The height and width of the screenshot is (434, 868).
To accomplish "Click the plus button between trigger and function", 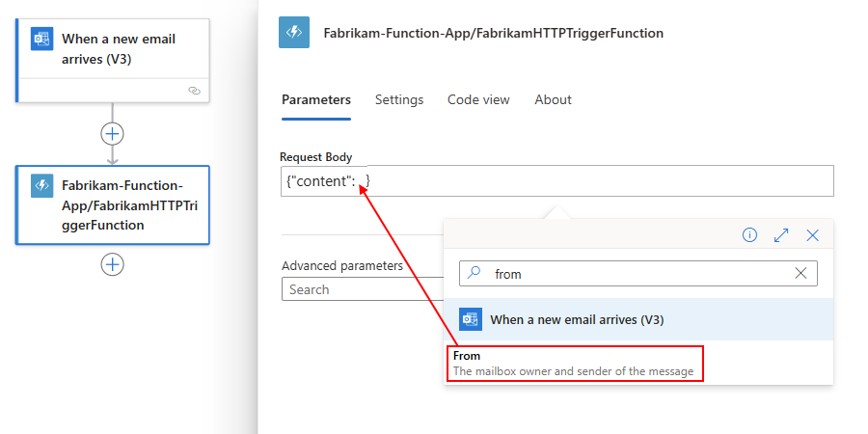I will pos(113,134).
